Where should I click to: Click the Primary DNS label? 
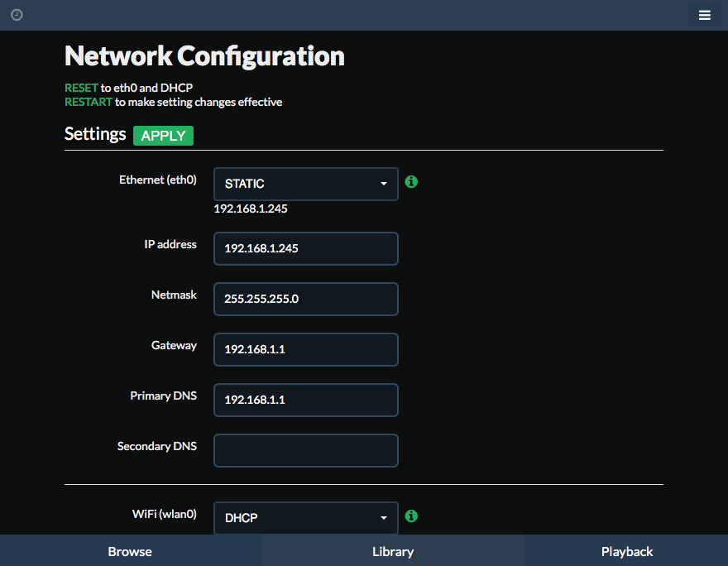click(164, 396)
